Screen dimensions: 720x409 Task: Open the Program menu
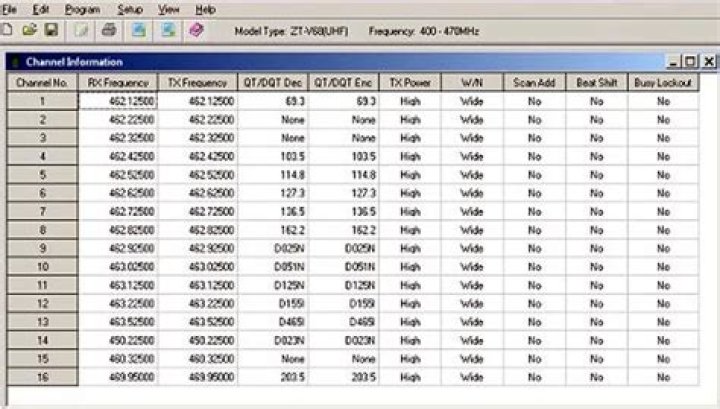82,9
